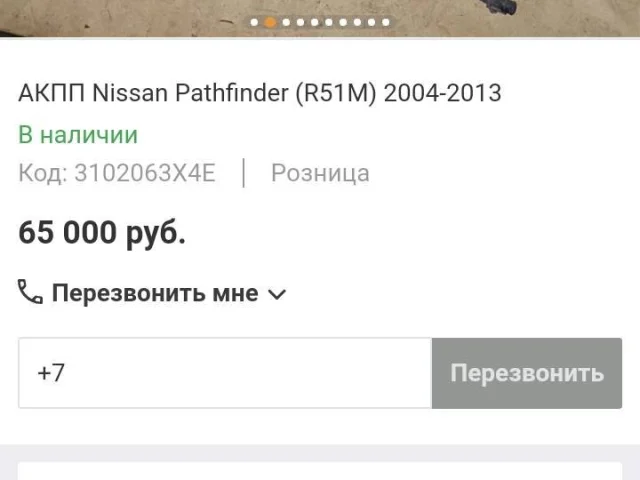Jump to the fourth carousel dot

point(300,22)
